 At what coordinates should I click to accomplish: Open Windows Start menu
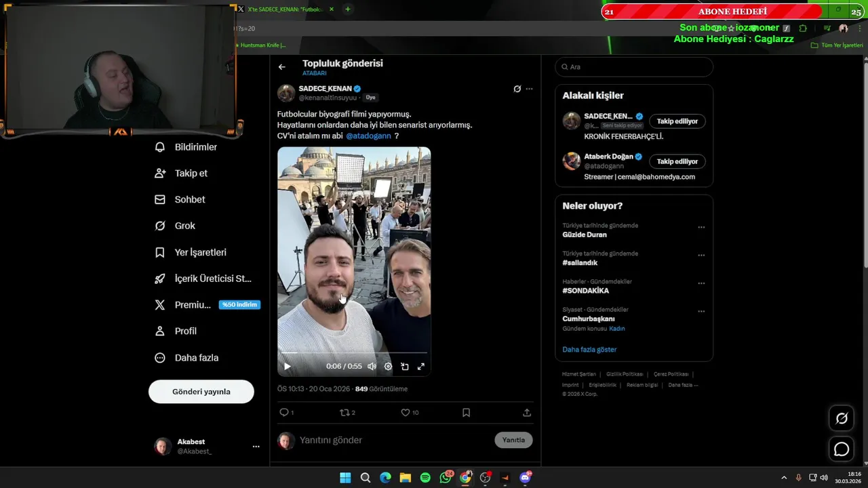pyautogui.click(x=345, y=478)
